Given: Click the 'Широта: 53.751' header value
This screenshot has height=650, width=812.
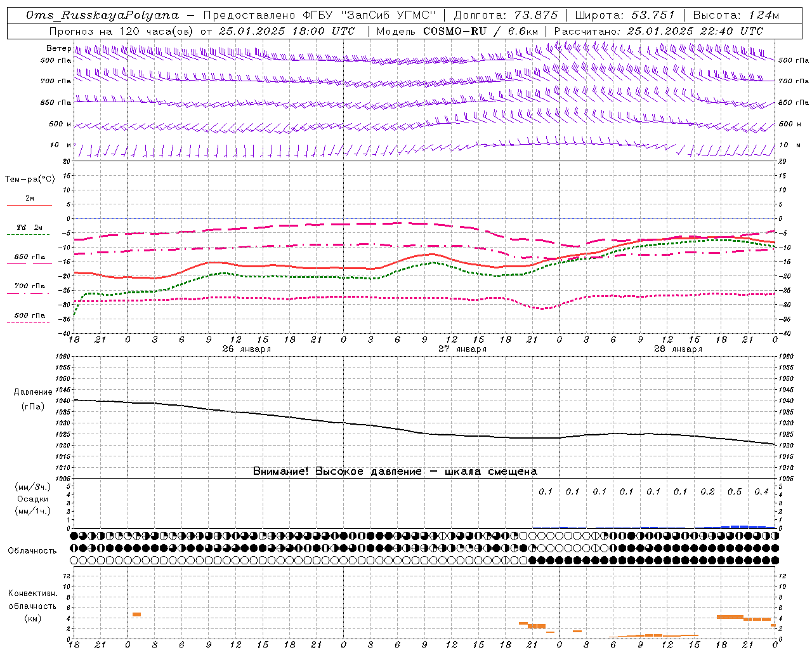Looking at the screenshot, I should pyautogui.click(x=625, y=15).
